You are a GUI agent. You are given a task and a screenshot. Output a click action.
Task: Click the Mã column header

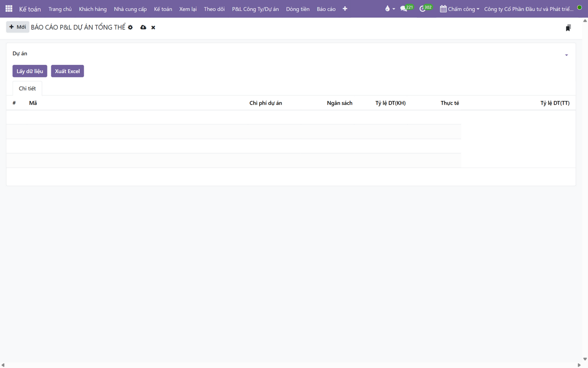(x=33, y=103)
